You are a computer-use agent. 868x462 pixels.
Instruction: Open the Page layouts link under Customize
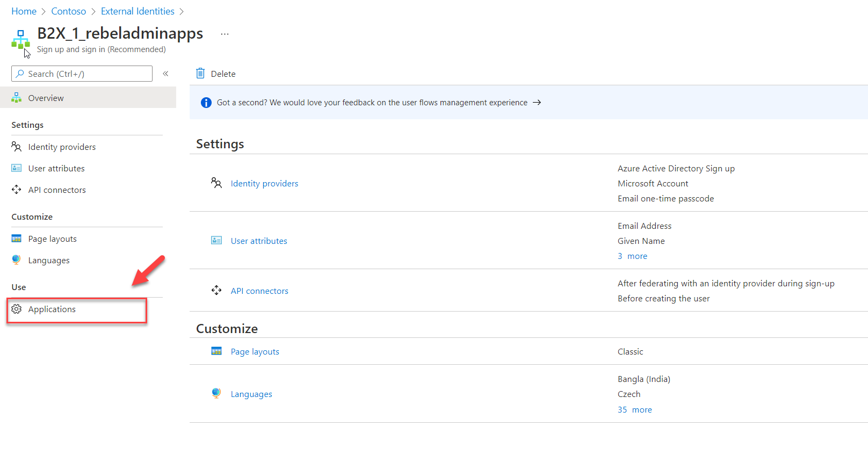pyautogui.click(x=255, y=351)
